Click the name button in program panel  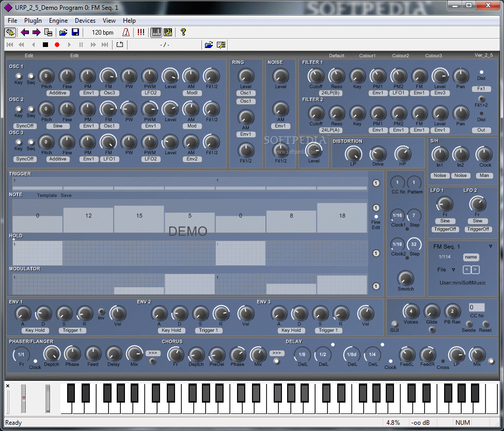point(471,257)
